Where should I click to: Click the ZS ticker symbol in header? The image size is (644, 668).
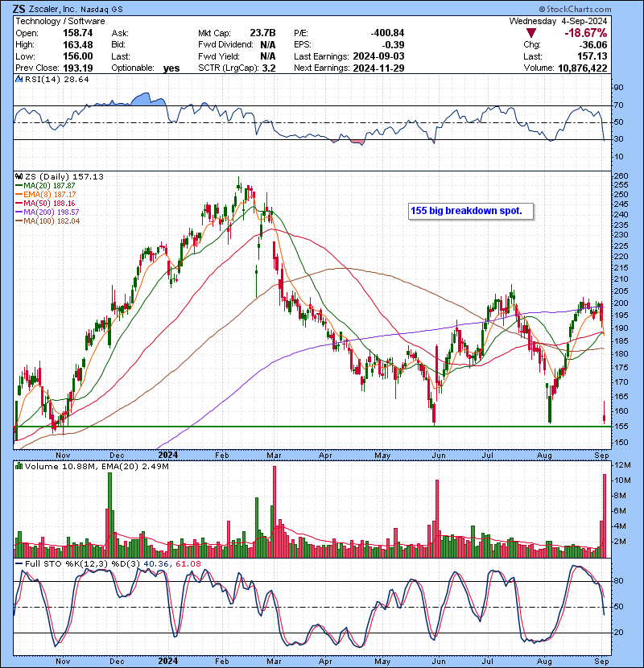click(19, 9)
